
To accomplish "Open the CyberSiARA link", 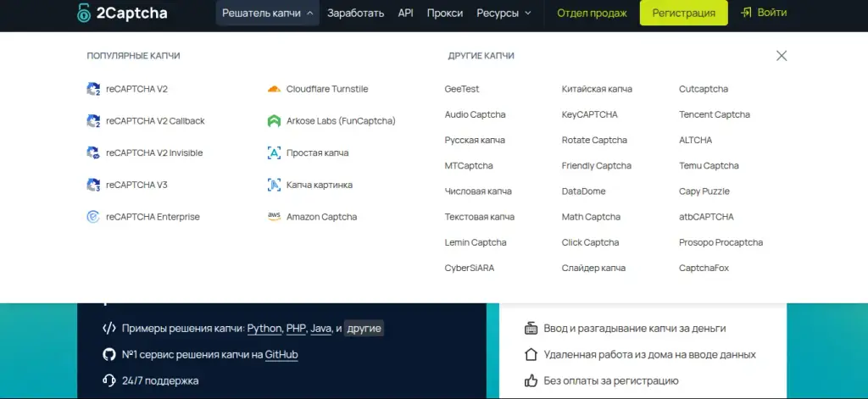I will point(470,268).
